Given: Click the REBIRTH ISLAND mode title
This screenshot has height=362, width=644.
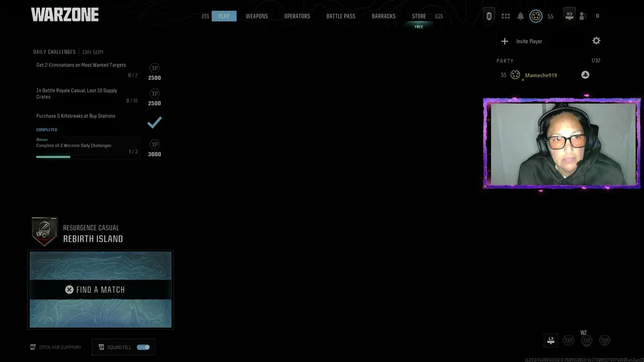Looking at the screenshot, I should click(93, 239).
